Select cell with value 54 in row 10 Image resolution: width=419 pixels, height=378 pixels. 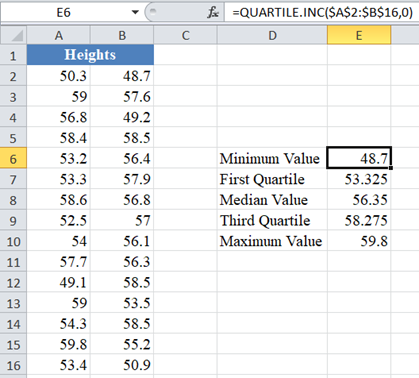(x=59, y=241)
